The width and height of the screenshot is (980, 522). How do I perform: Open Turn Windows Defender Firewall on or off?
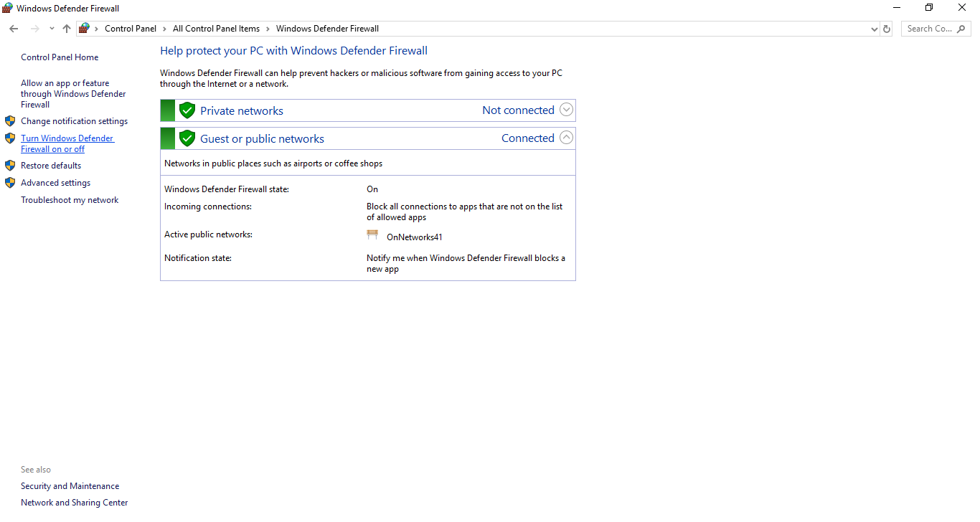click(x=67, y=143)
